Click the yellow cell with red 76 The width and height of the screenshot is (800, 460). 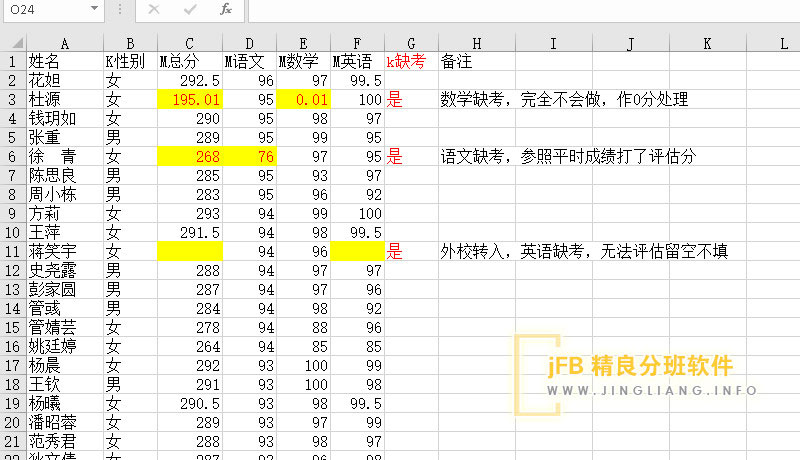pyautogui.click(x=249, y=157)
